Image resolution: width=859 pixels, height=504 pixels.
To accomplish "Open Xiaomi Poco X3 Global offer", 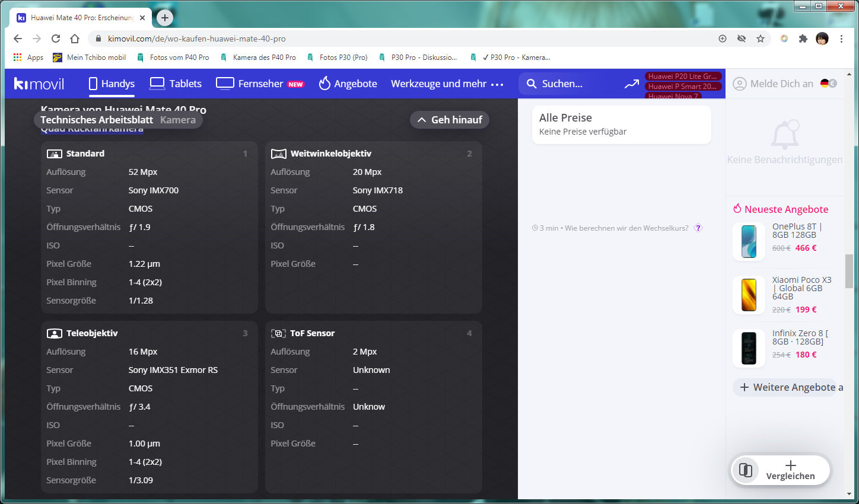I will [x=801, y=288].
